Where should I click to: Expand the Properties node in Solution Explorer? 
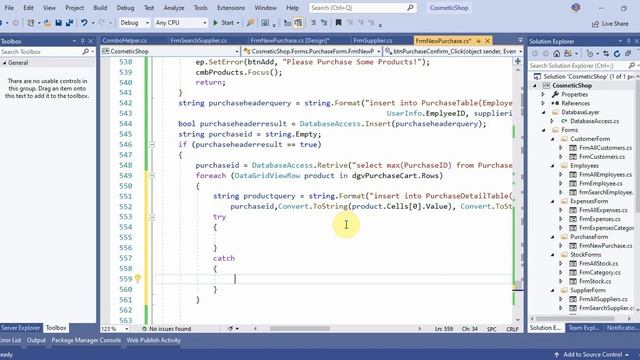pos(543,94)
